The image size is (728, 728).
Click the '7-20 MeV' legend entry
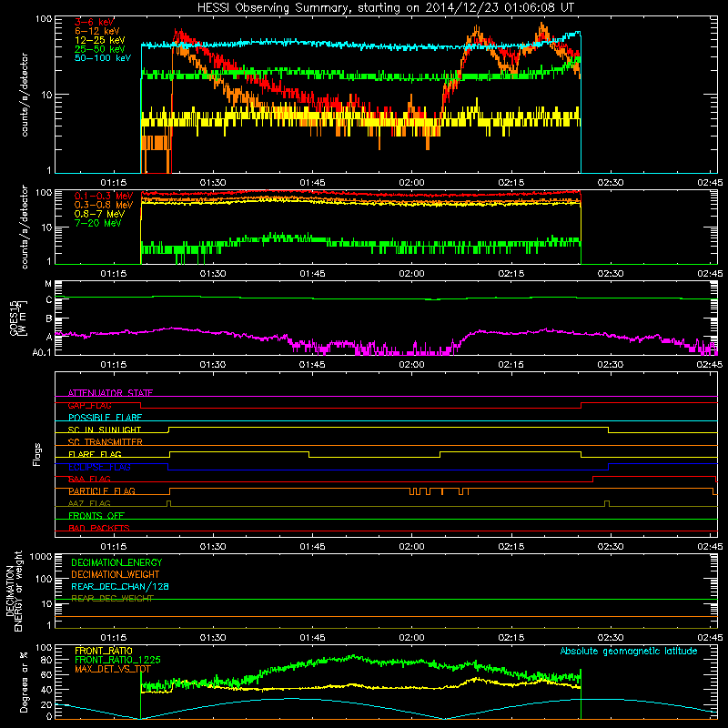pyautogui.click(x=98, y=223)
